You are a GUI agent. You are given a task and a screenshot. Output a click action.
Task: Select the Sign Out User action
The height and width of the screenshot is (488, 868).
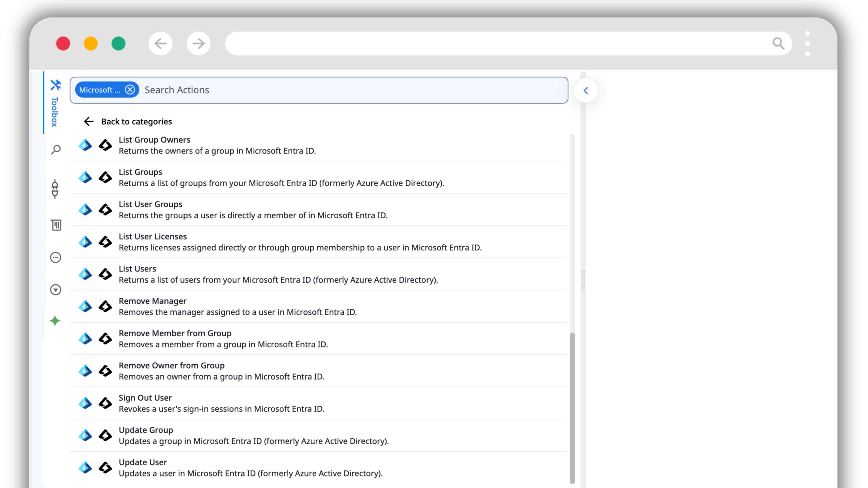pyautogui.click(x=318, y=403)
